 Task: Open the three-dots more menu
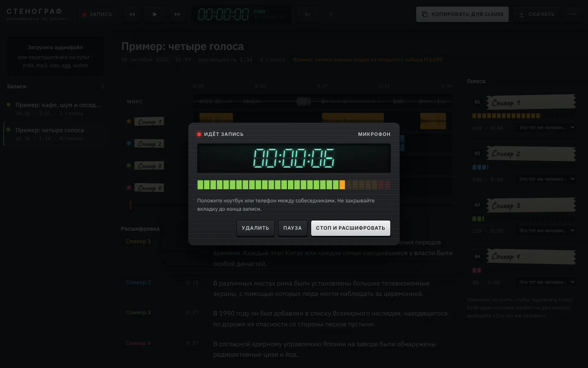[x=572, y=14]
